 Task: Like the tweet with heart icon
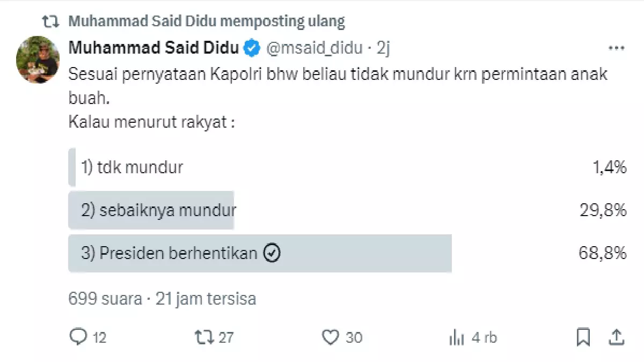tap(330, 337)
